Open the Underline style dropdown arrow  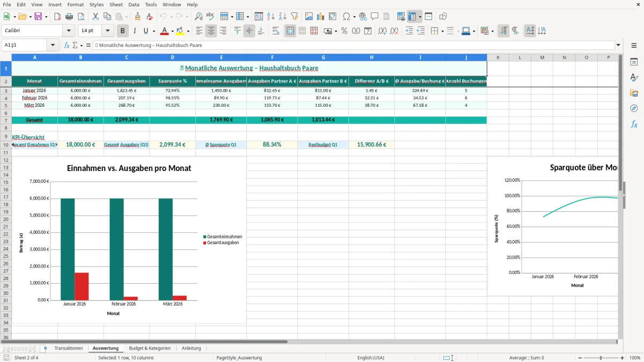tap(153, 31)
